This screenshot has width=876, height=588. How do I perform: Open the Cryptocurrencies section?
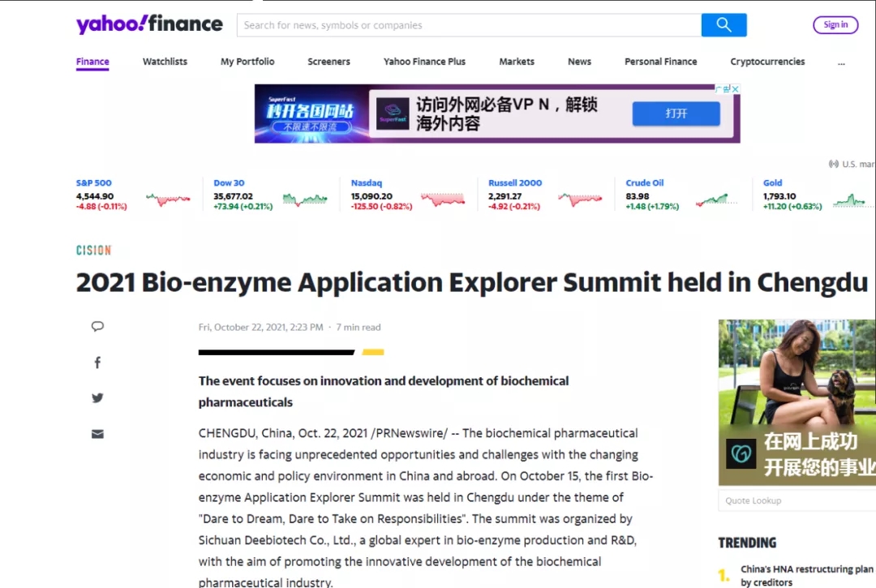coord(767,62)
